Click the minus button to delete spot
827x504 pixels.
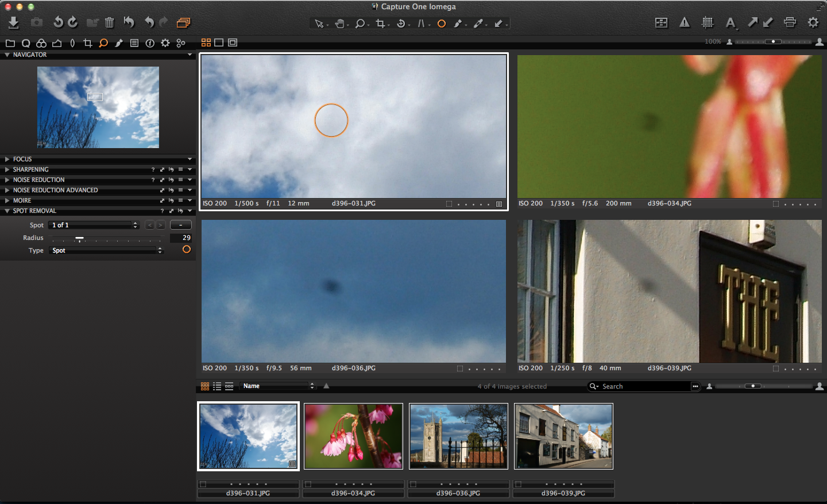point(180,224)
